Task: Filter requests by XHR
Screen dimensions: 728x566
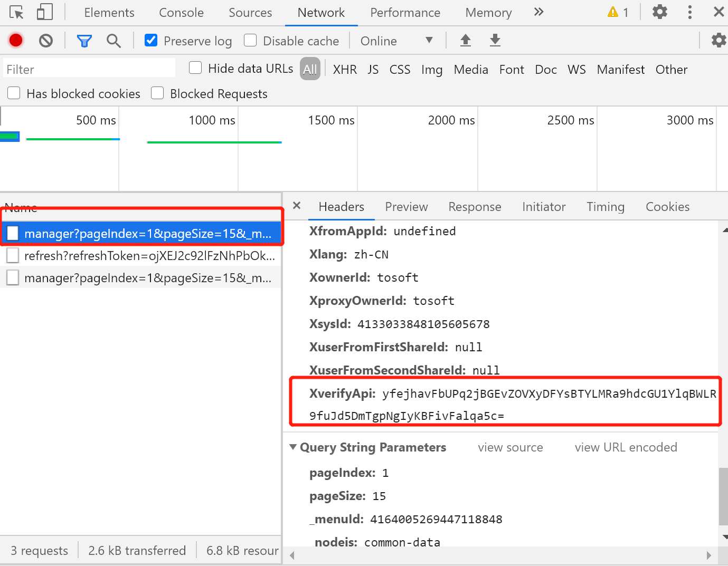Action: (345, 70)
